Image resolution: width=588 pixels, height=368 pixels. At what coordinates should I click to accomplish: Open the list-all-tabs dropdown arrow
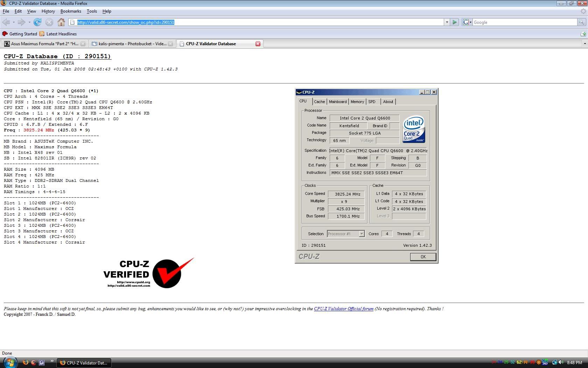click(x=584, y=44)
